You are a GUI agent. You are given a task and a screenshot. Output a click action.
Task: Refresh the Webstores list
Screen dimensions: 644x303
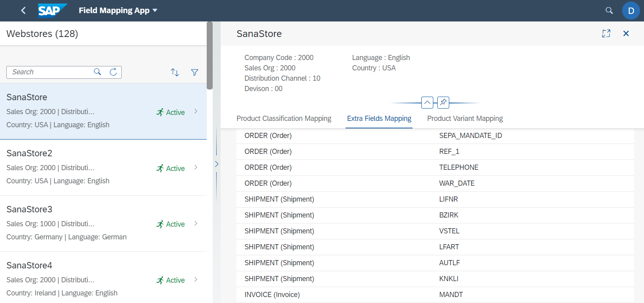(113, 72)
